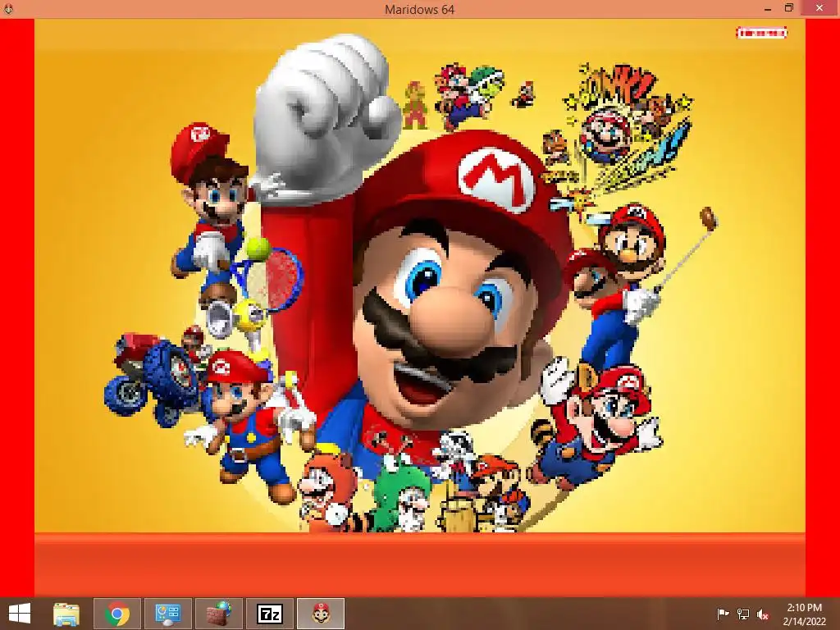The image size is (840, 630).
Task: Close the Maridows 64 window
Action: 819,8
